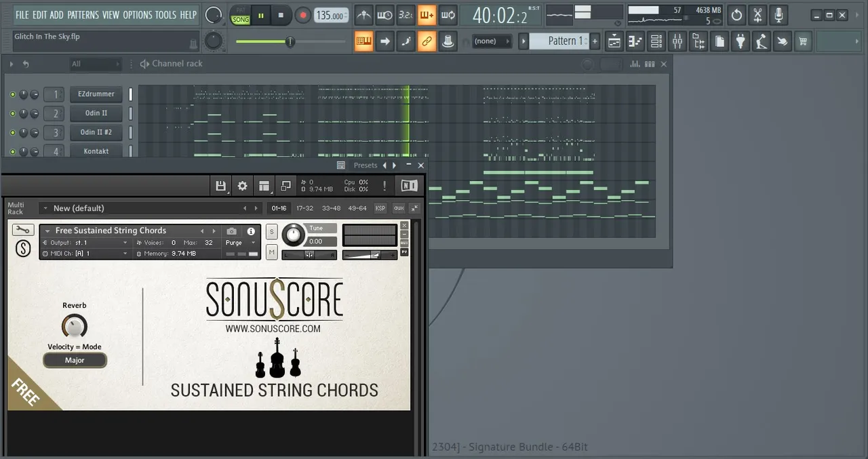Viewport: 868px width, 459px height.
Task: Adjust the instrument pan slider
Action: (309, 255)
